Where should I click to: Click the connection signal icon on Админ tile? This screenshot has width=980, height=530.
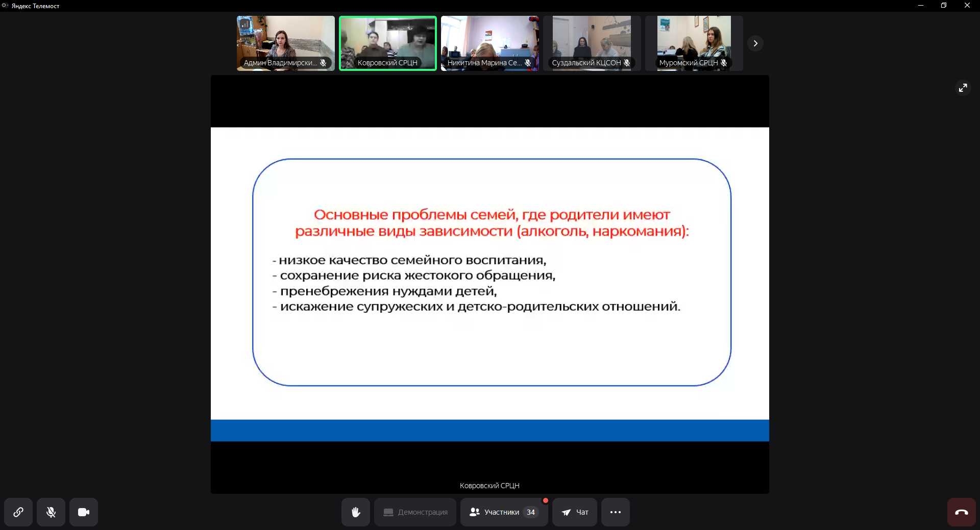(x=246, y=24)
